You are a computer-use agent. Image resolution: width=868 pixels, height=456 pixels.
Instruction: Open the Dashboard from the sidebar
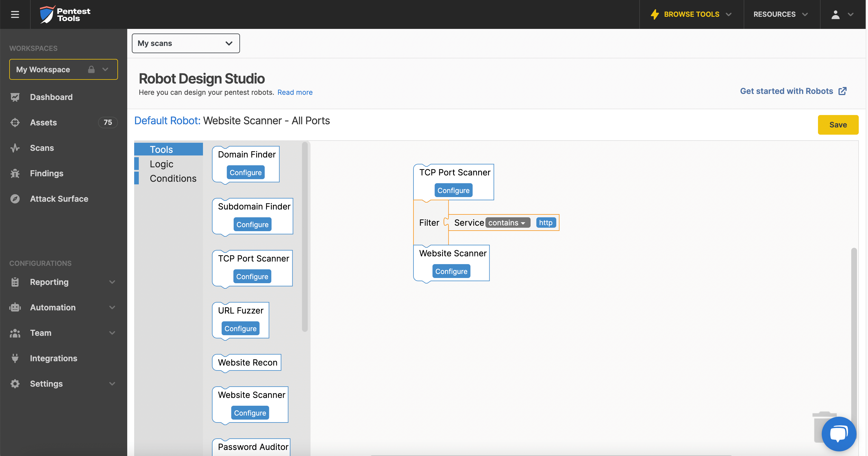[51, 97]
